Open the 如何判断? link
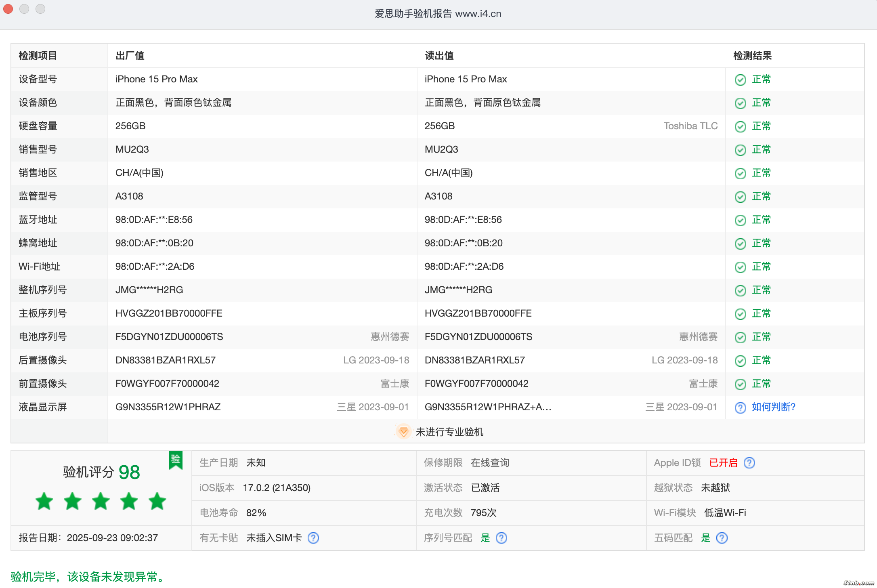877x588 pixels. [773, 407]
